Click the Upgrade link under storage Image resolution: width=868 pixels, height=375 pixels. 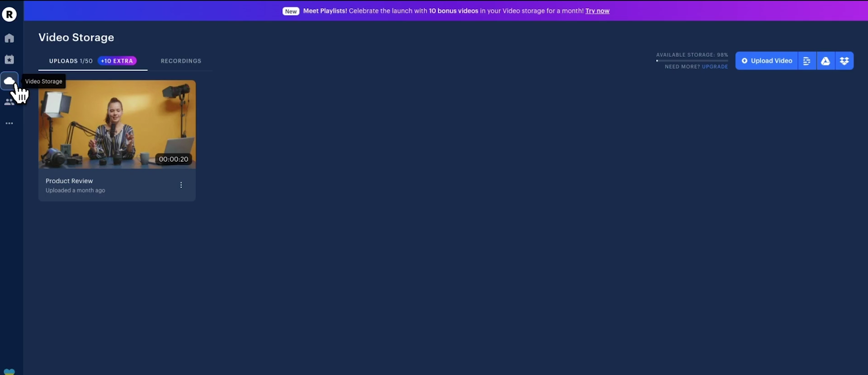714,67
